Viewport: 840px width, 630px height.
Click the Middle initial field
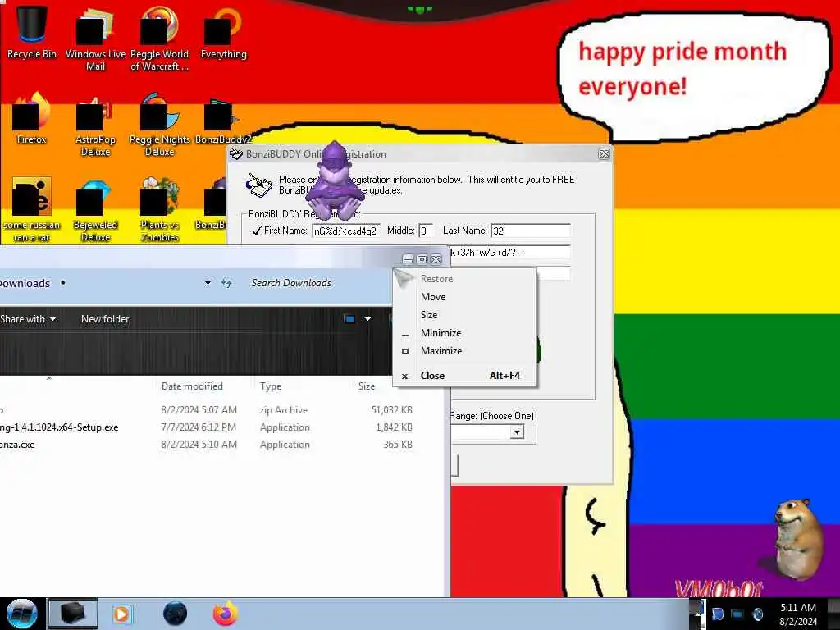point(426,231)
